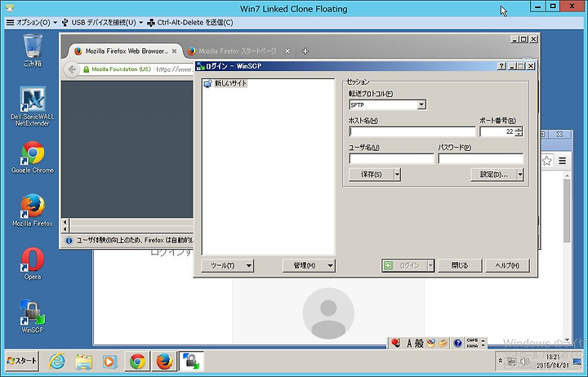This screenshot has height=377, width=588.
Task: Click Mozilla Foundation padlock site identity
Action: coord(117,69)
